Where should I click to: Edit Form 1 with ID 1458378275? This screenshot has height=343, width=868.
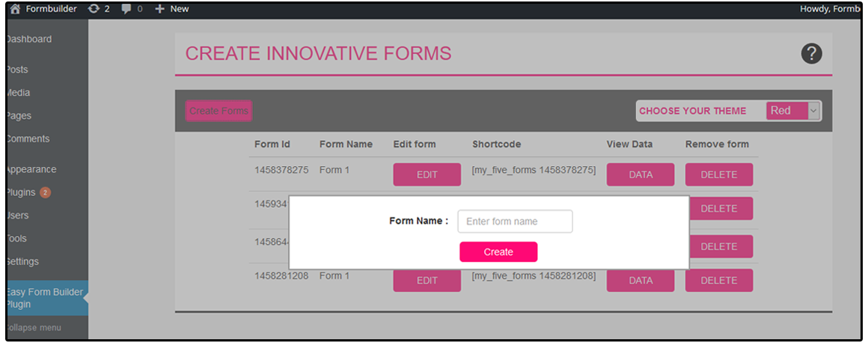(427, 174)
